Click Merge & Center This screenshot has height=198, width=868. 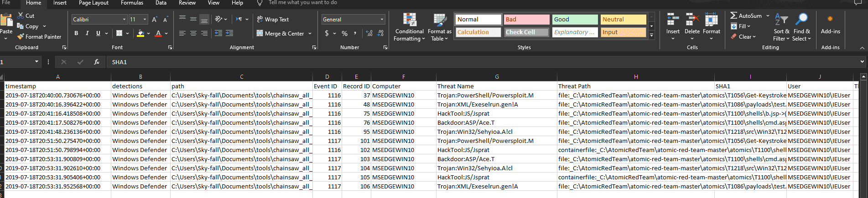[x=280, y=34]
